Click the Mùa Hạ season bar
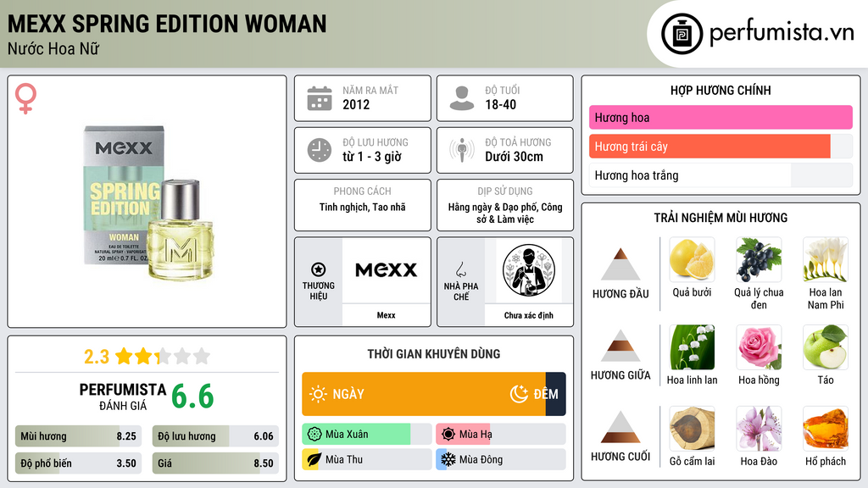This screenshot has height=488, width=868. tap(500, 435)
